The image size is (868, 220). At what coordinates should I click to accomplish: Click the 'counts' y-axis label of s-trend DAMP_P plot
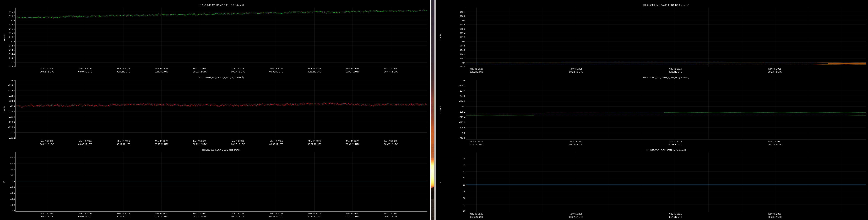coord(4,37)
